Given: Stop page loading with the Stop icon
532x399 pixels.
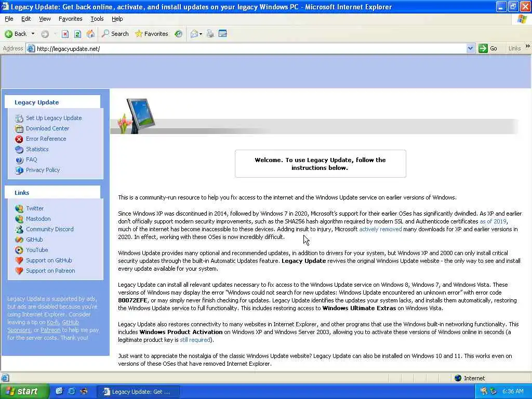Looking at the screenshot, I should coord(65,34).
